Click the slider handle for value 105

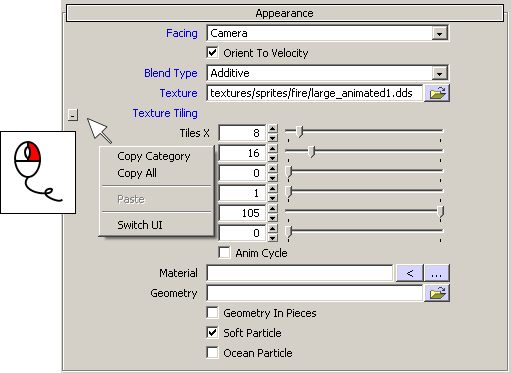(x=440, y=212)
